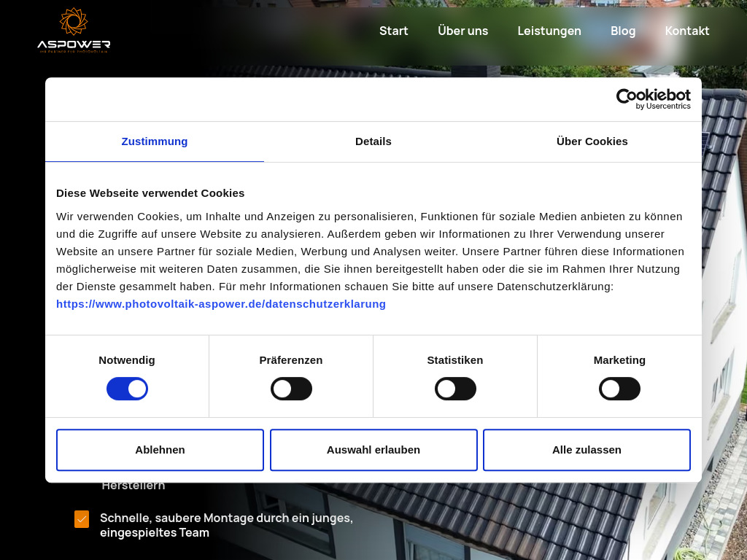Click the orange checkmark icon beside Montage text
This screenshot has width=747, height=560.
[x=82, y=519]
